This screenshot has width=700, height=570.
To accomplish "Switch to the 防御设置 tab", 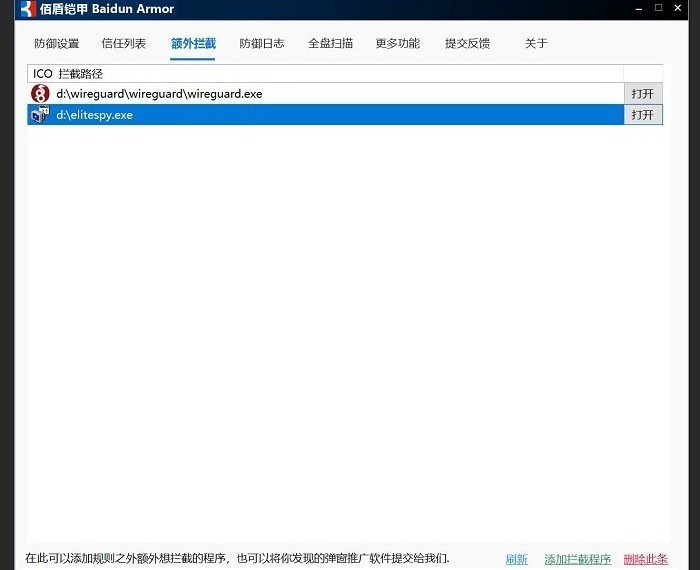I will pos(56,44).
